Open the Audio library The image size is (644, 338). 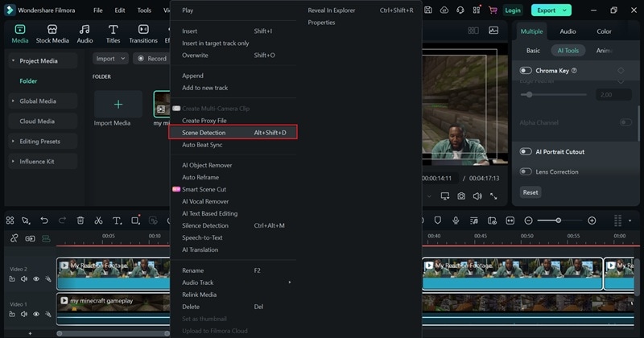[85, 34]
